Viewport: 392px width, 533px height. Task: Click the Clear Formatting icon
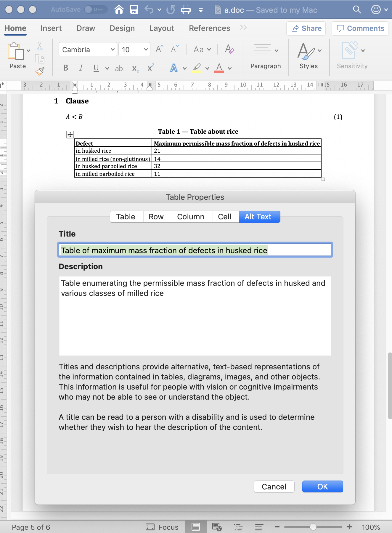tap(229, 49)
